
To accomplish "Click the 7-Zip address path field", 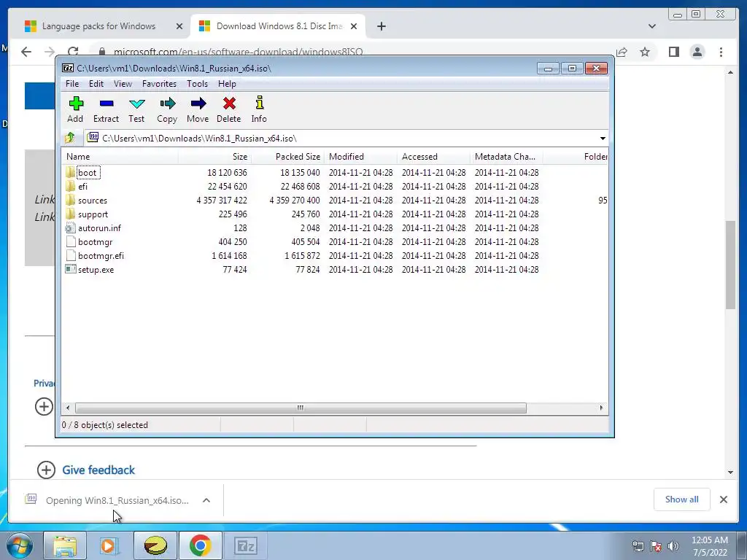I will [x=345, y=138].
